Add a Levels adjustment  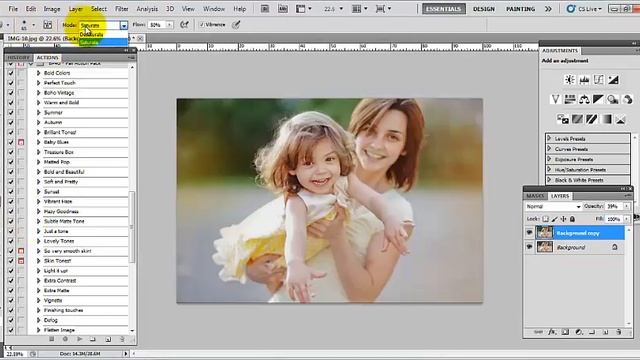click(x=584, y=80)
